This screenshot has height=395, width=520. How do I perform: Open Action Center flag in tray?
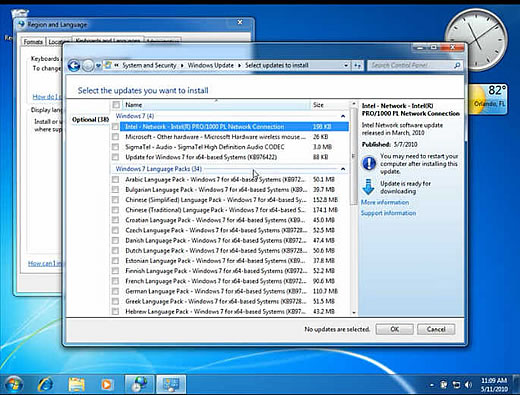[444, 385]
